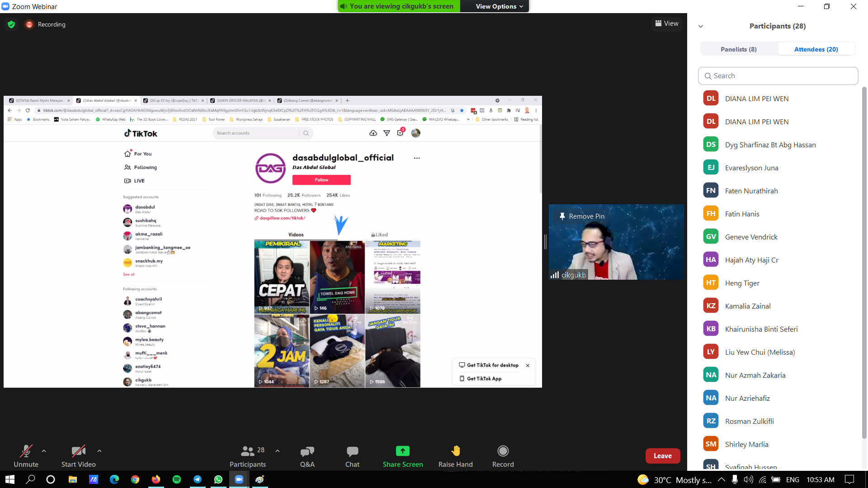Image resolution: width=868 pixels, height=488 pixels.
Task: Open the Q&A window
Action: pyautogui.click(x=307, y=455)
